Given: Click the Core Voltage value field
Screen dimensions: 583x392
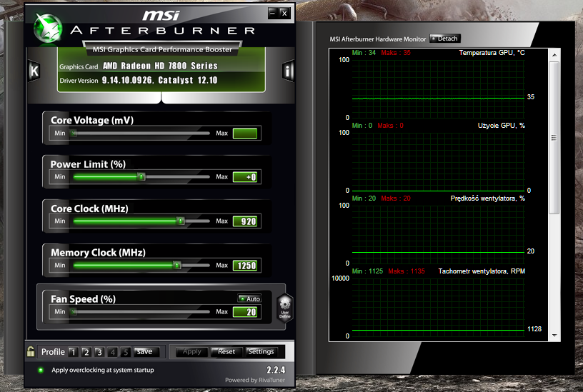Looking at the screenshot, I should pos(245,134).
